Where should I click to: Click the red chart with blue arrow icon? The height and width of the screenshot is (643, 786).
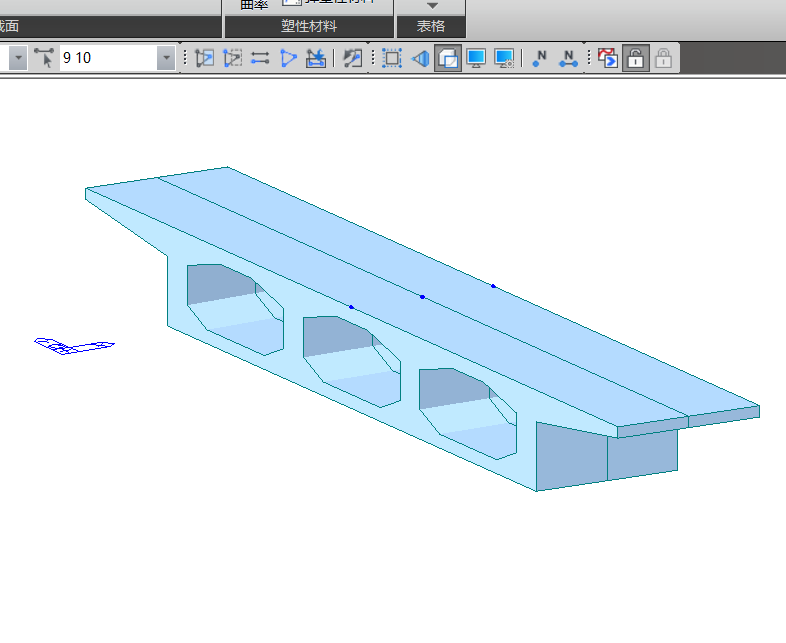[x=607, y=58]
